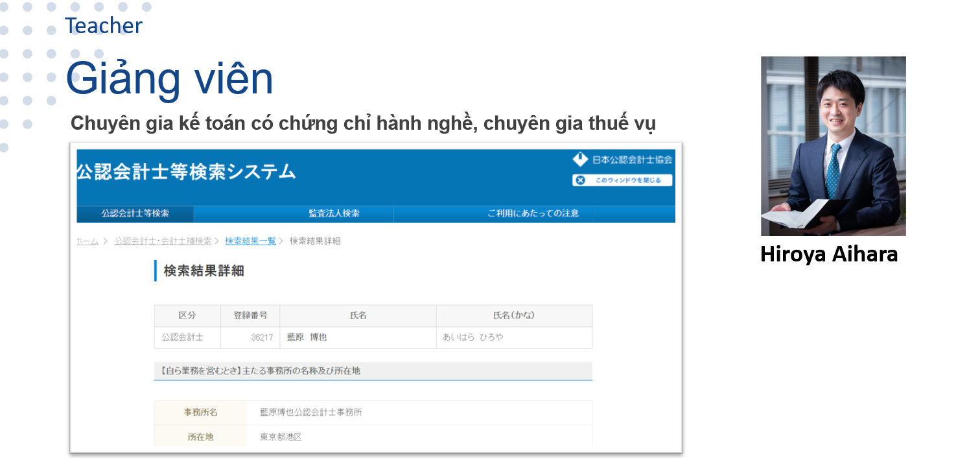
Task: Click the Hiroya Aihara name caption
Action: pos(829,254)
